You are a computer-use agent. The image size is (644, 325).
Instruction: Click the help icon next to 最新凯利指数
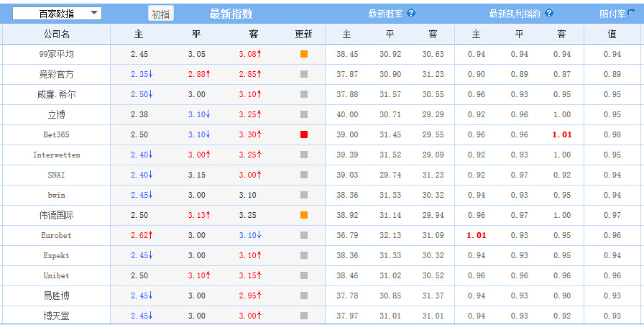[549, 13]
